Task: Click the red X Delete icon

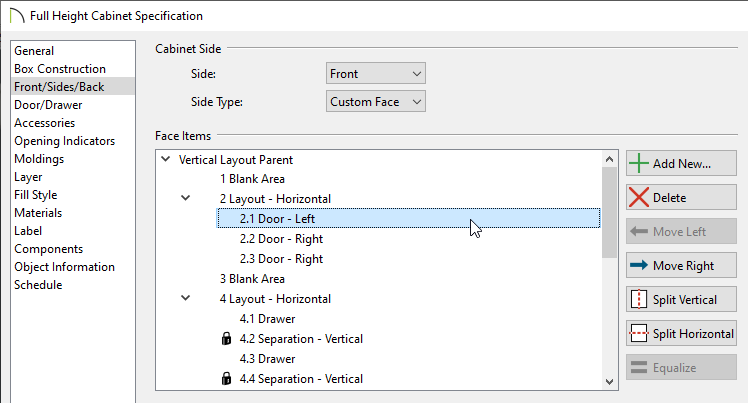Action: pos(639,197)
